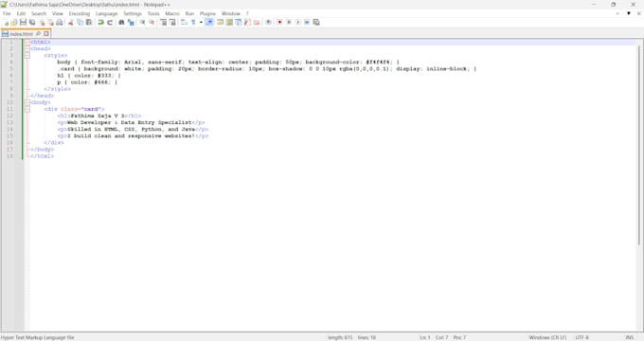Viewport: 644px width, 341px height.
Task: Collapse the <body> fold marker on line 10
Action: tap(27, 102)
